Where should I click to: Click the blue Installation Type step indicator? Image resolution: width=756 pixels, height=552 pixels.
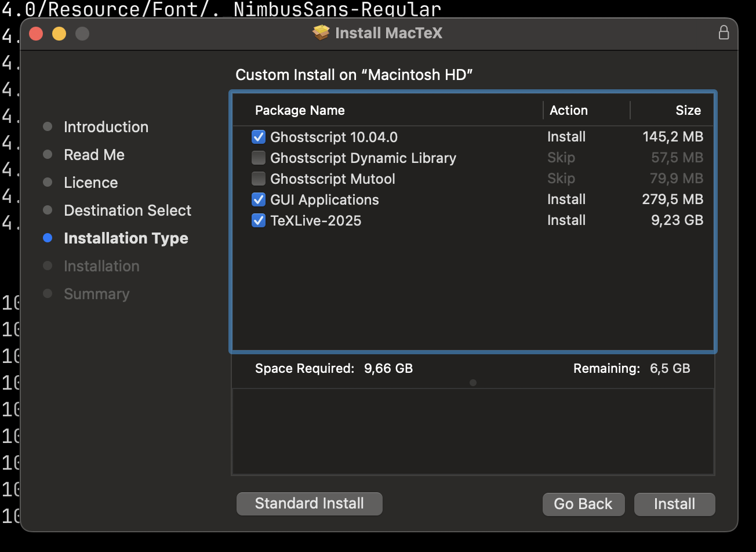click(x=48, y=238)
